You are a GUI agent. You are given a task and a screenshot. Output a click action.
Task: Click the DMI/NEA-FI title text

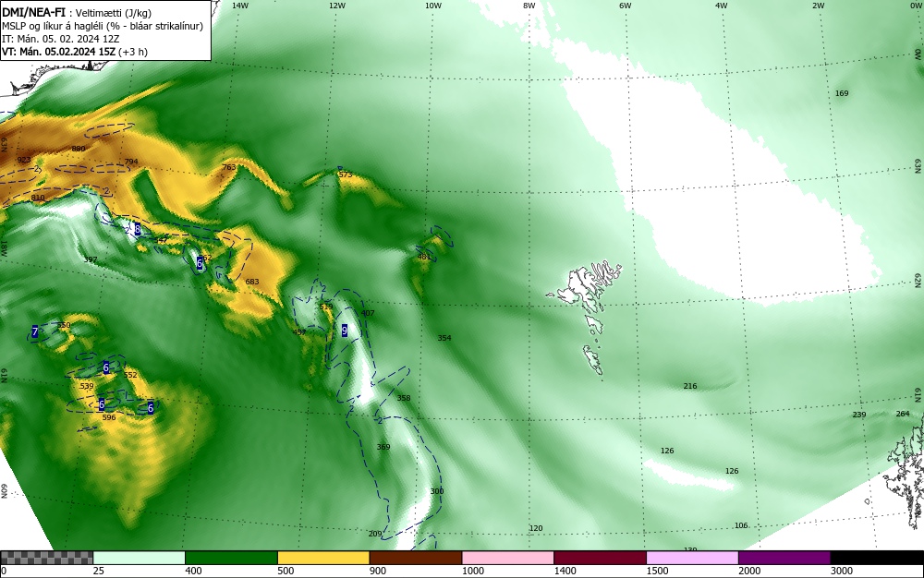33,12
